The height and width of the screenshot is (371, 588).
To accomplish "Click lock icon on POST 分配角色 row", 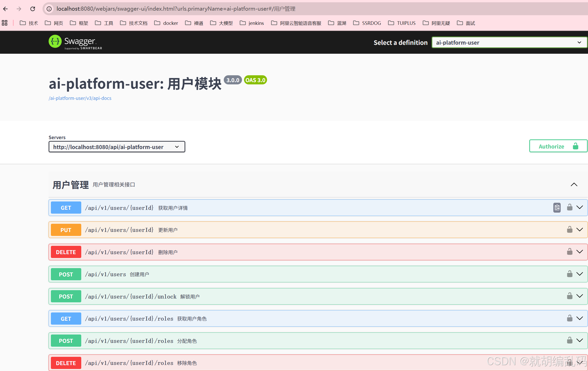I will point(570,340).
